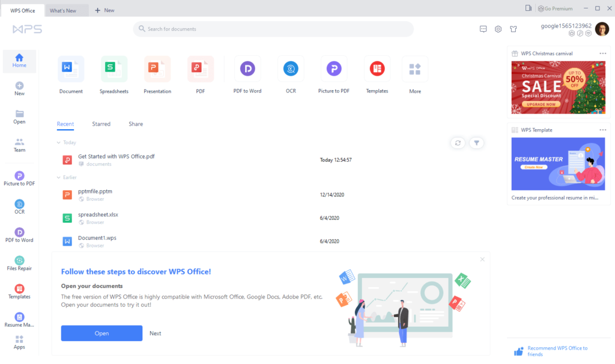
Task: Collapse the Earlier section
Action: coord(59,177)
